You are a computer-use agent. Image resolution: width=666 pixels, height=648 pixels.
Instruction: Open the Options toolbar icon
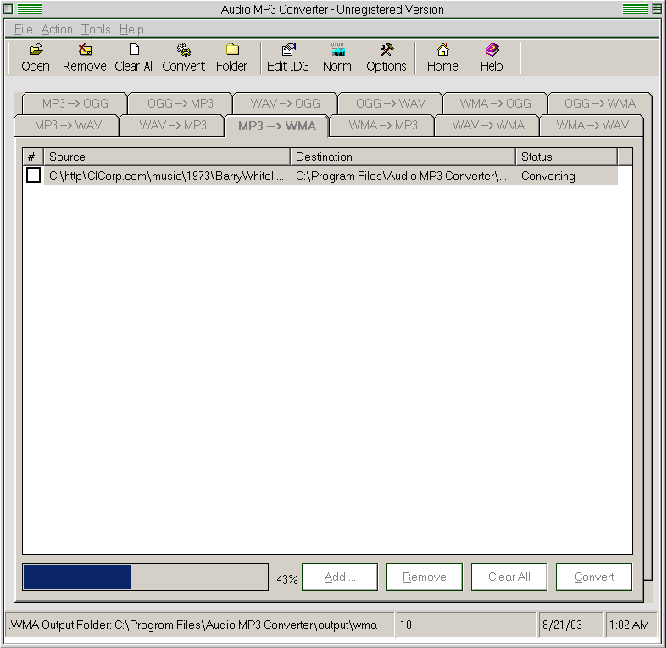tap(386, 58)
